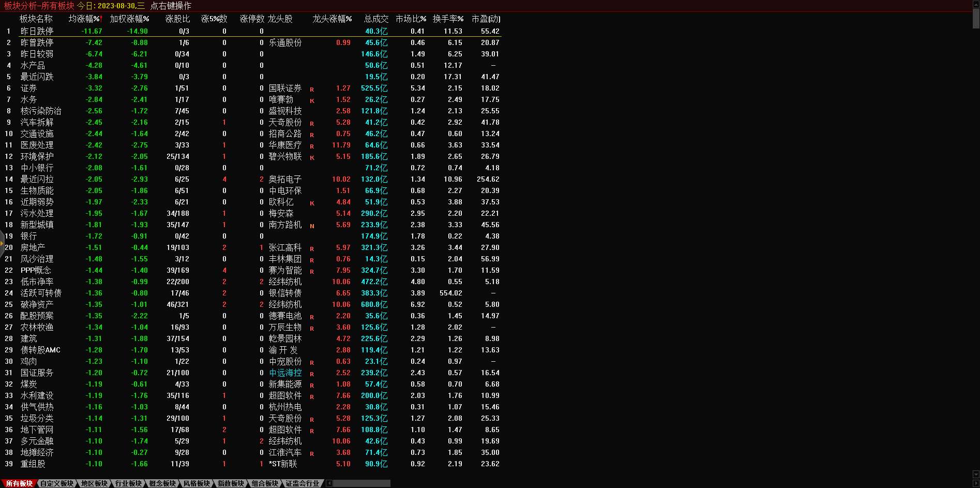Click the 换手率% column header
This screenshot has height=488, width=980.
pos(448,19)
